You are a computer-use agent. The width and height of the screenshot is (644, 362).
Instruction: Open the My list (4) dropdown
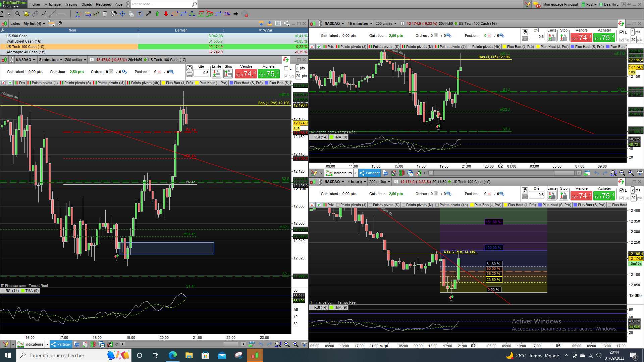pos(34,23)
